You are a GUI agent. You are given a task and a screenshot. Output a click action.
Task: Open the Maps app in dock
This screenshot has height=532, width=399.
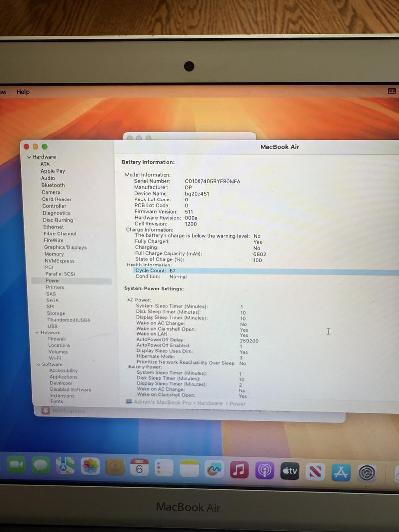(66, 465)
